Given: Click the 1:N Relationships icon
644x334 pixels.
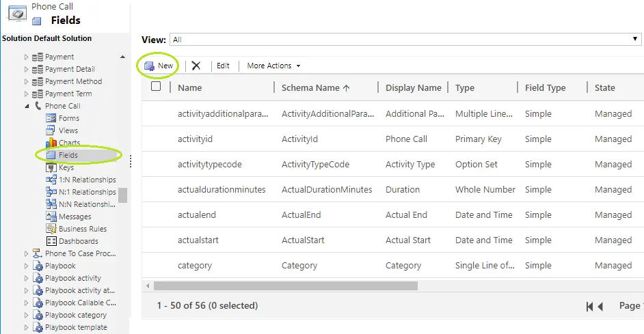Looking at the screenshot, I should coord(51,180).
